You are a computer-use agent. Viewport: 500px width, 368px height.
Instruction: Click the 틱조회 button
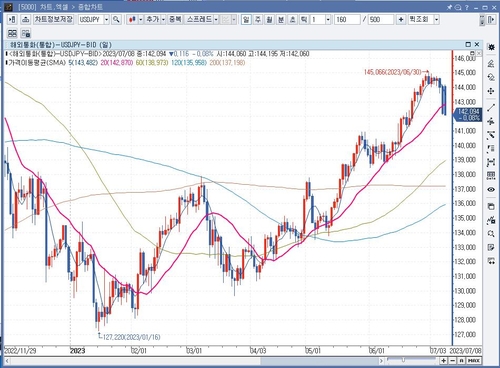(x=420, y=20)
